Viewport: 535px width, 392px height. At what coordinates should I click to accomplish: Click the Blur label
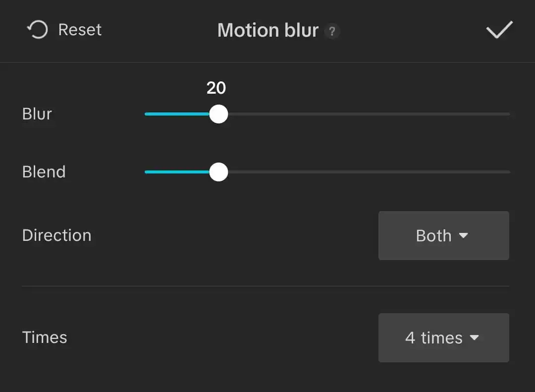tap(37, 114)
